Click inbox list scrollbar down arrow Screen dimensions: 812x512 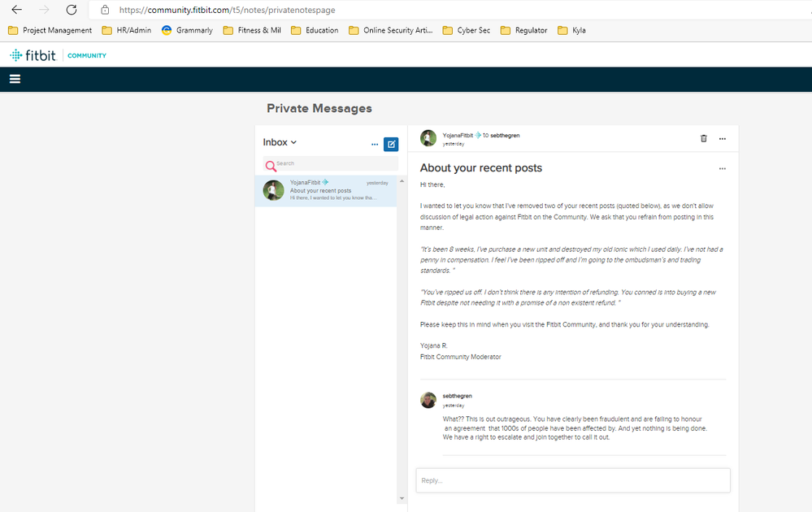(x=402, y=498)
